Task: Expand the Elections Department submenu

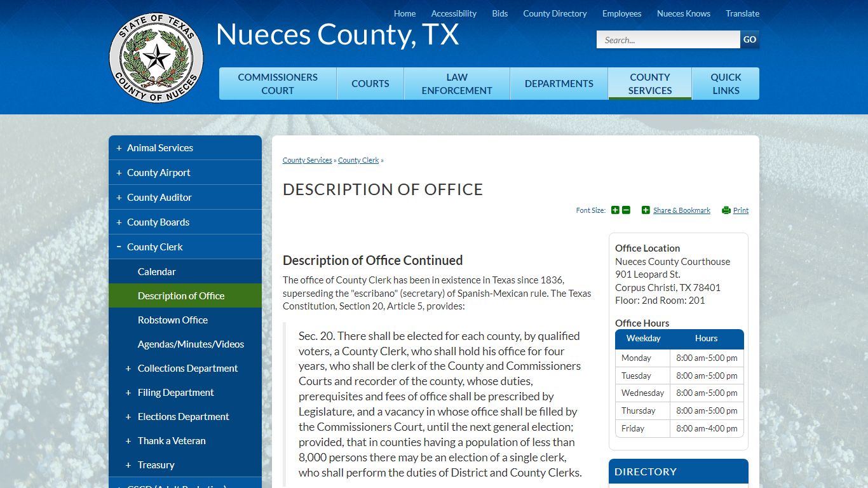Action: [128, 417]
